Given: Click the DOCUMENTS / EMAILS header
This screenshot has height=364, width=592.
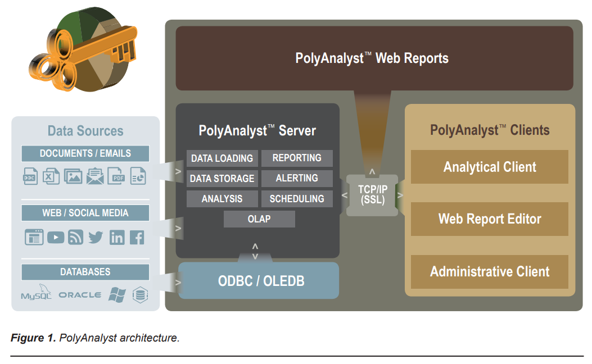Looking at the screenshot, I should pyautogui.click(x=85, y=153).
